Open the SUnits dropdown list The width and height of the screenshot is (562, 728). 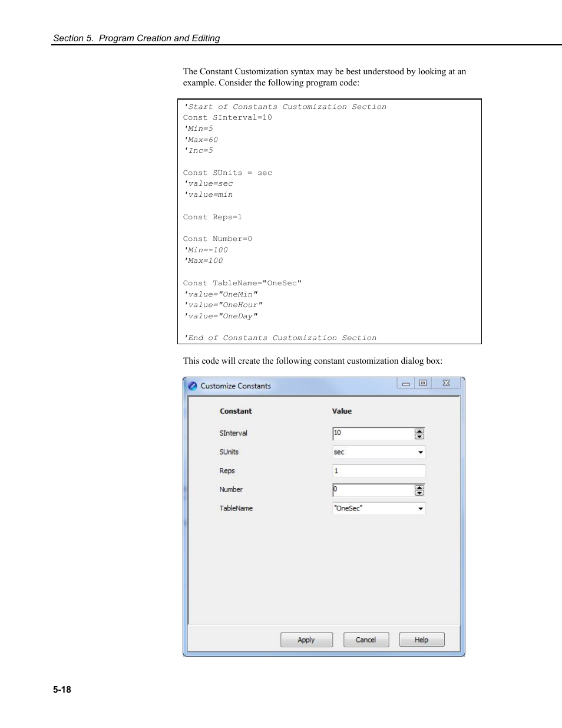[x=421, y=452]
